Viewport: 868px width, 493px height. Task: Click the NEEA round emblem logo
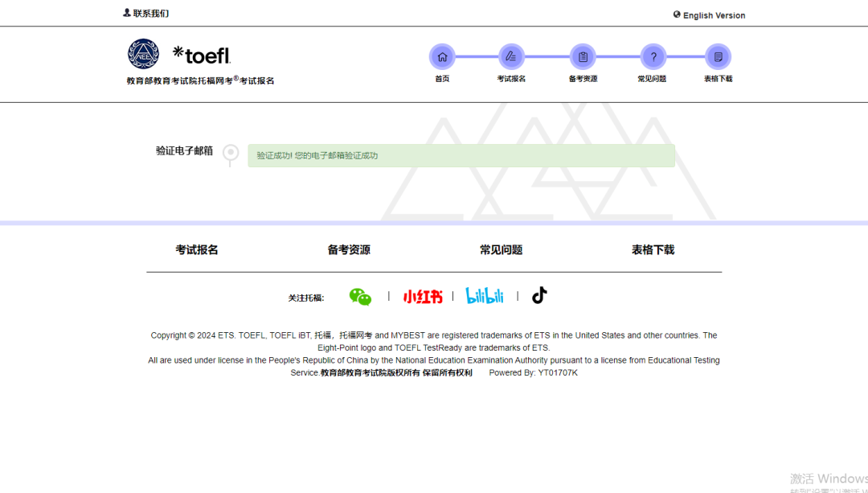coord(143,54)
